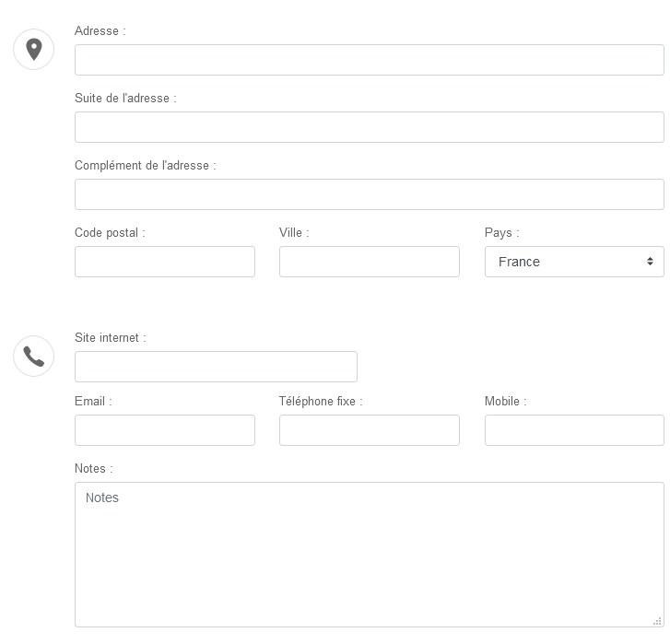This screenshot has height=644, width=670.
Task: Focus the Téléphone fixe input
Action: pos(370,430)
